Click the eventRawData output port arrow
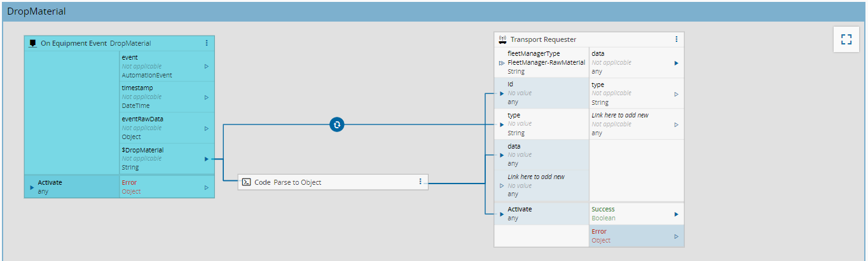Viewport: 868px width, 261px height. click(x=207, y=128)
